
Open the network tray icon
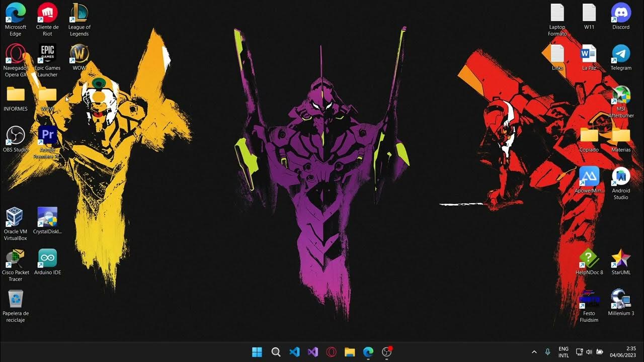pyautogui.click(x=579, y=352)
